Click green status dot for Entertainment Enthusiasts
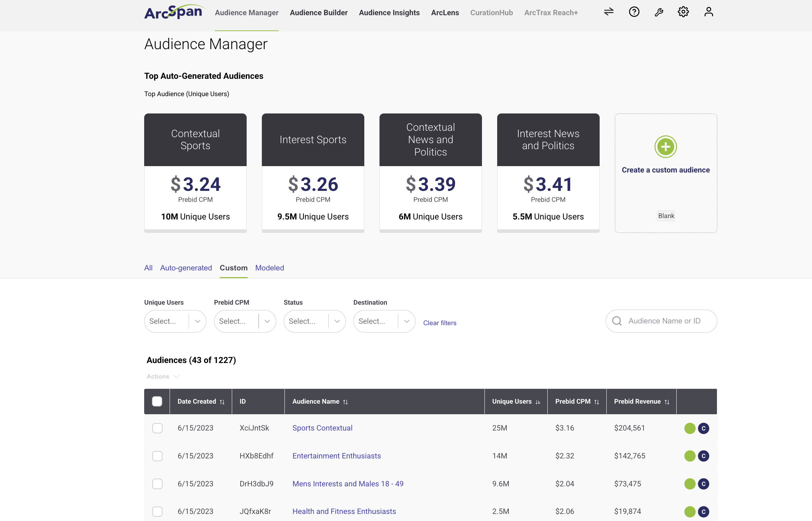Viewport: 812px width, 521px height. (690, 456)
